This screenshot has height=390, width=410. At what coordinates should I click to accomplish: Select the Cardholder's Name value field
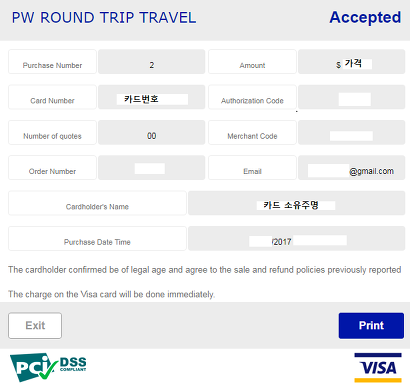click(x=297, y=203)
